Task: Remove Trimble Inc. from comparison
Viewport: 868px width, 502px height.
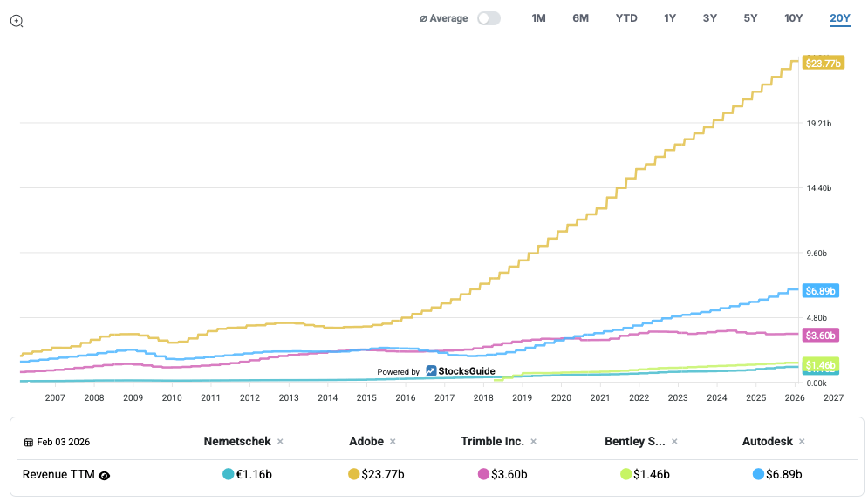Action: tap(534, 442)
